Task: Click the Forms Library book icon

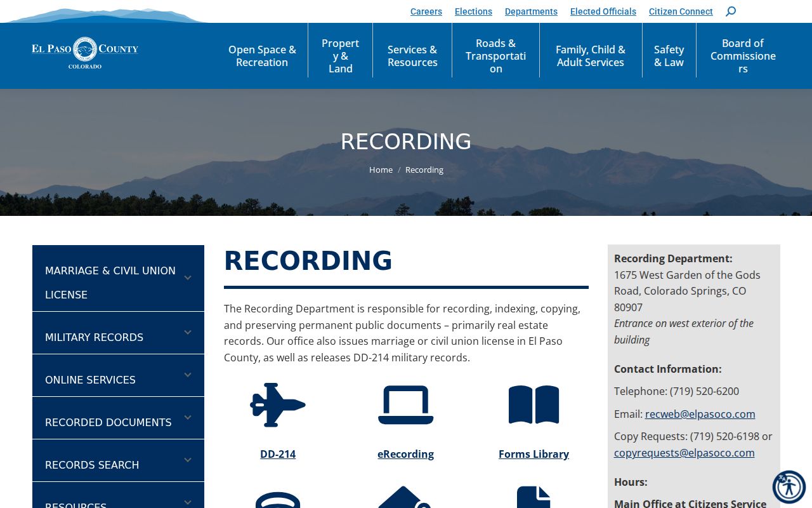Action: 534,404
